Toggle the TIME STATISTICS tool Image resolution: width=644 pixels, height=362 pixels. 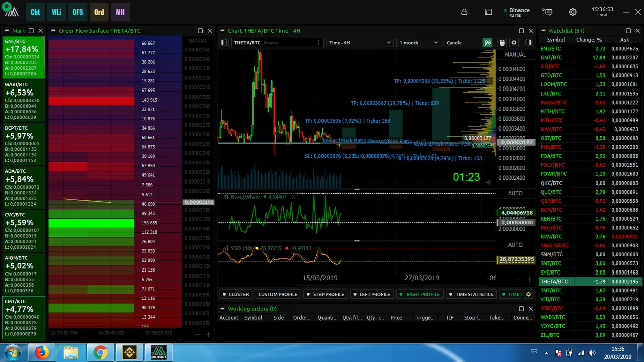click(470, 294)
